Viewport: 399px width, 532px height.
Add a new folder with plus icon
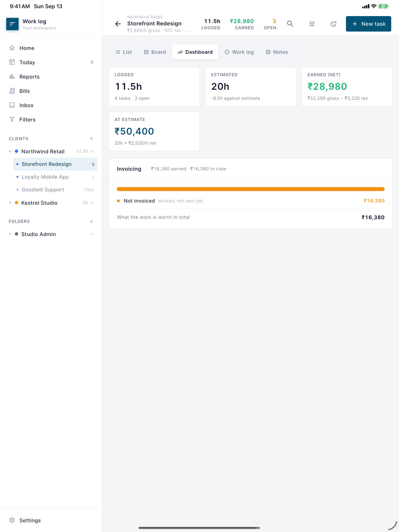[92, 221]
